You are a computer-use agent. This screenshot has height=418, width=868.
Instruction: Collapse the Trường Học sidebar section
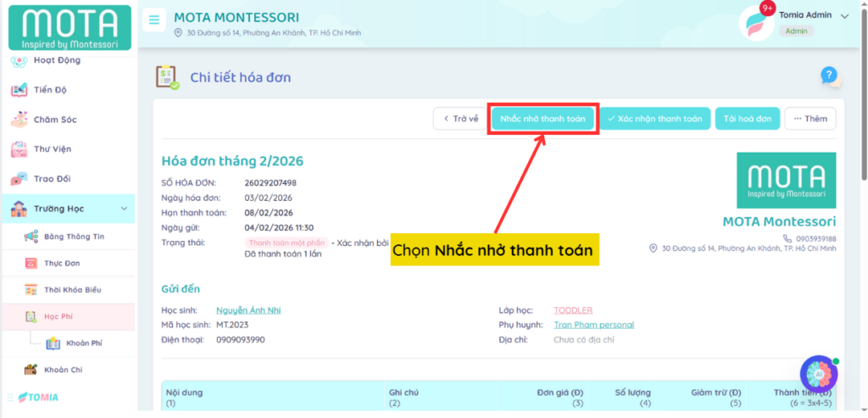click(x=124, y=209)
